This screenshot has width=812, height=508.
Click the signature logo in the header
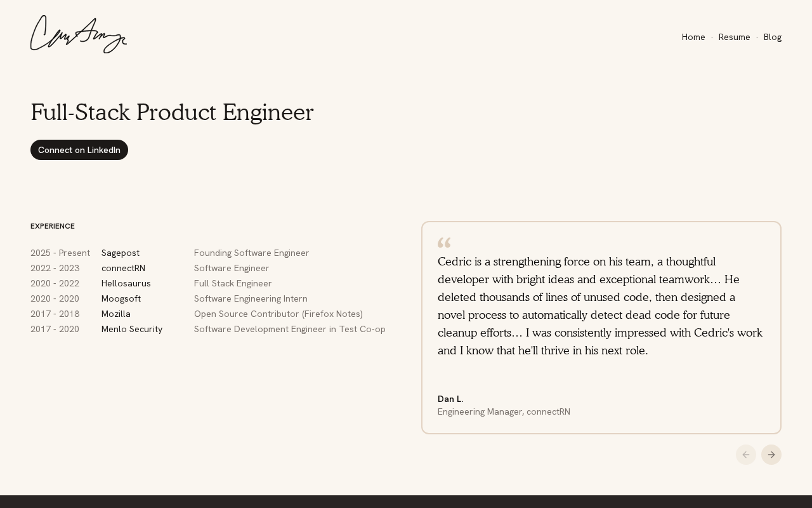78,35
